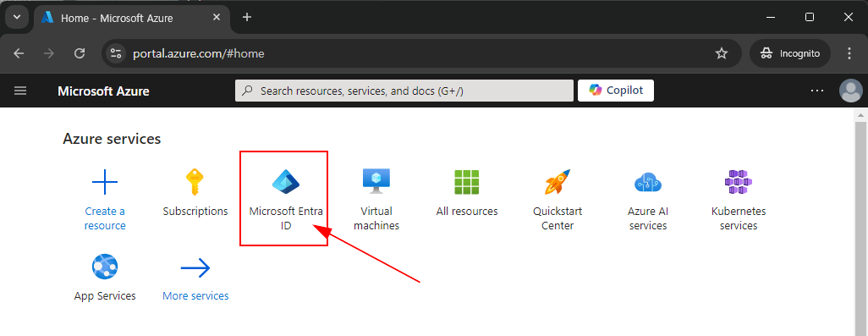Focus the Search resources, services, and docs box
This screenshot has height=336, width=868.
pyautogui.click(x=404, y=91)
